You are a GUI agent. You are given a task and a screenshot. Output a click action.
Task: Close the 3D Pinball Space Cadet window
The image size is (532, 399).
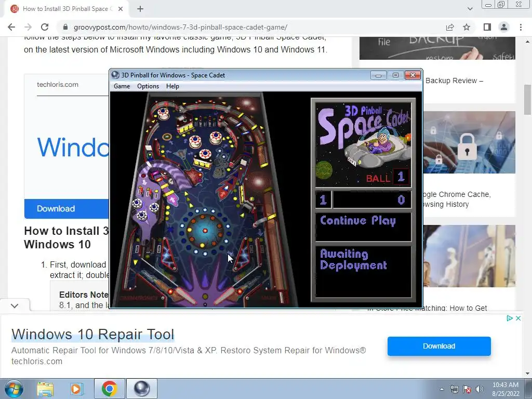[x=413, y=75]
